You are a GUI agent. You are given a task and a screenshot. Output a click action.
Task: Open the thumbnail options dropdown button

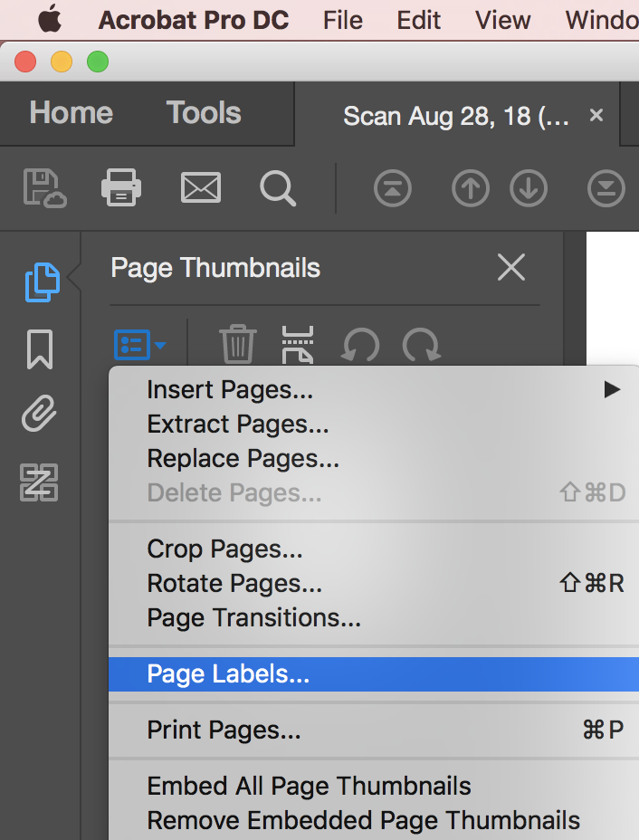[139, 345]
